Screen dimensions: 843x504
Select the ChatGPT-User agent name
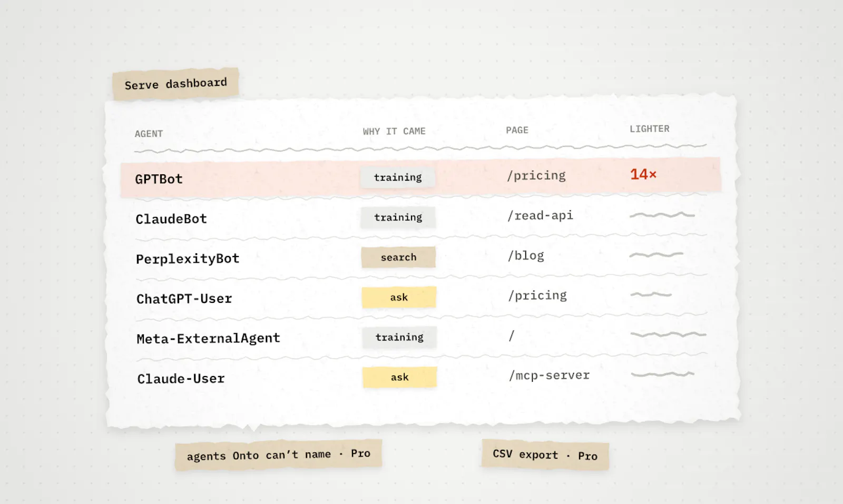click(184, 299)
